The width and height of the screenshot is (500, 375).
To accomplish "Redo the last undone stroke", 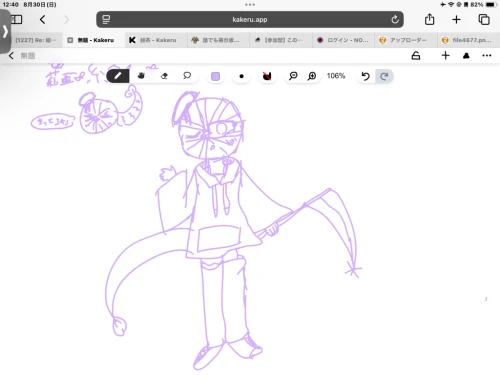I will pyautogui.click(x=384, y=76).
